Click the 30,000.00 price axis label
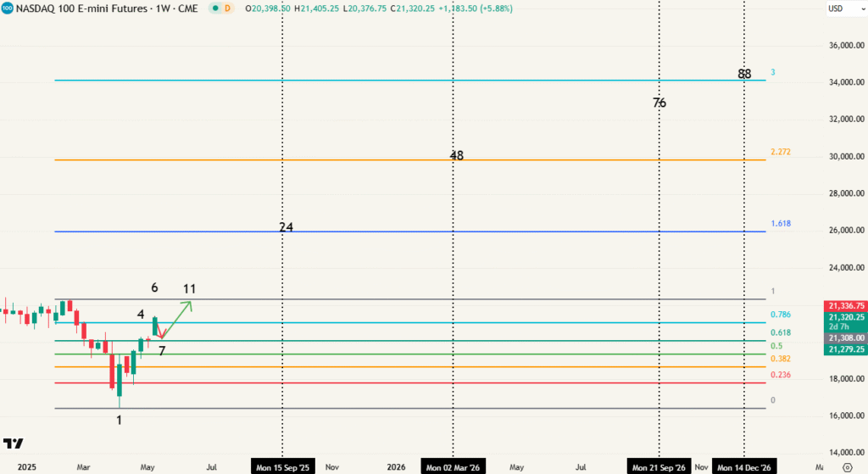Image resolution: width=868 pixels, height=474 pixels. click(847, 157)
